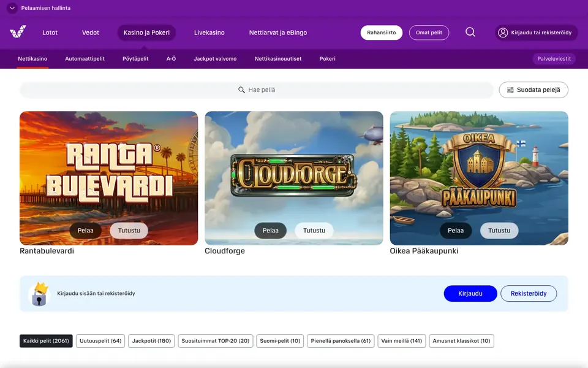Click Tutustu on Rantabulevardi
The height and width of the screenshot is (368, 588).
129,231
